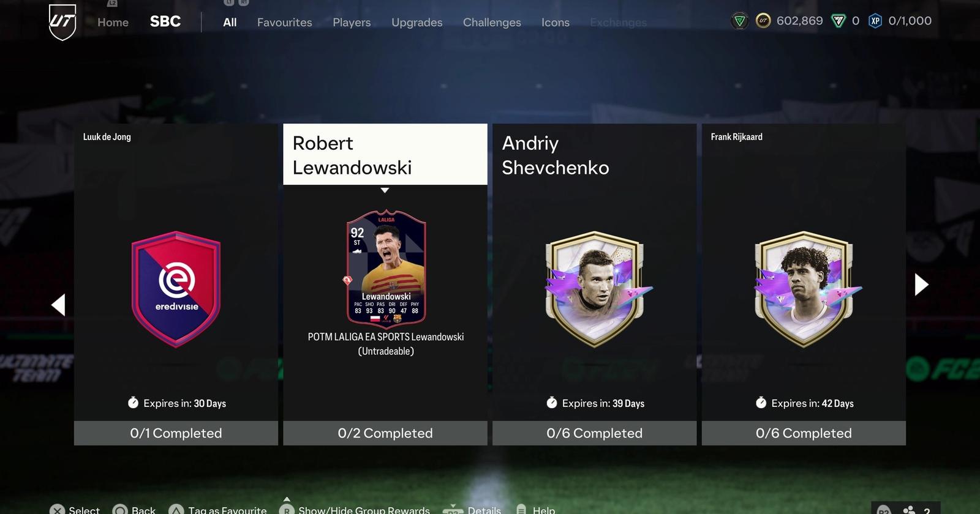
Task: Open the Eredivisie league badge
Action: [x=176, y=289]
